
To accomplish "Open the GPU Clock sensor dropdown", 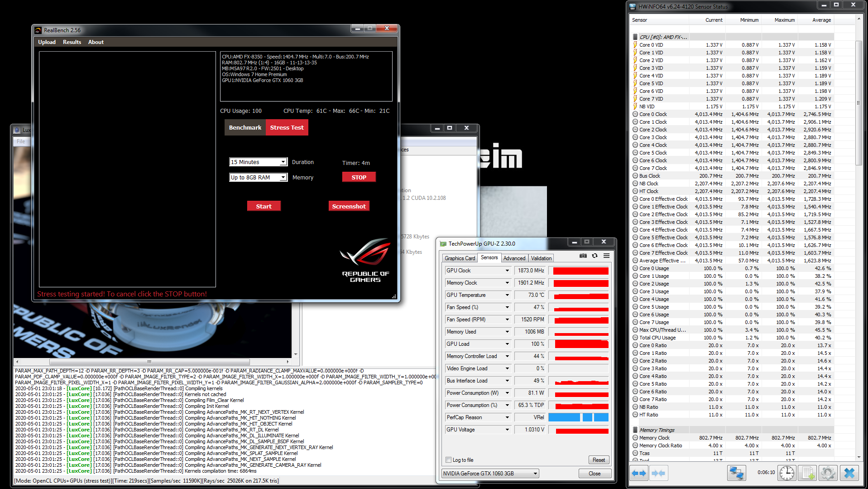I will click(x=507, y=271).
